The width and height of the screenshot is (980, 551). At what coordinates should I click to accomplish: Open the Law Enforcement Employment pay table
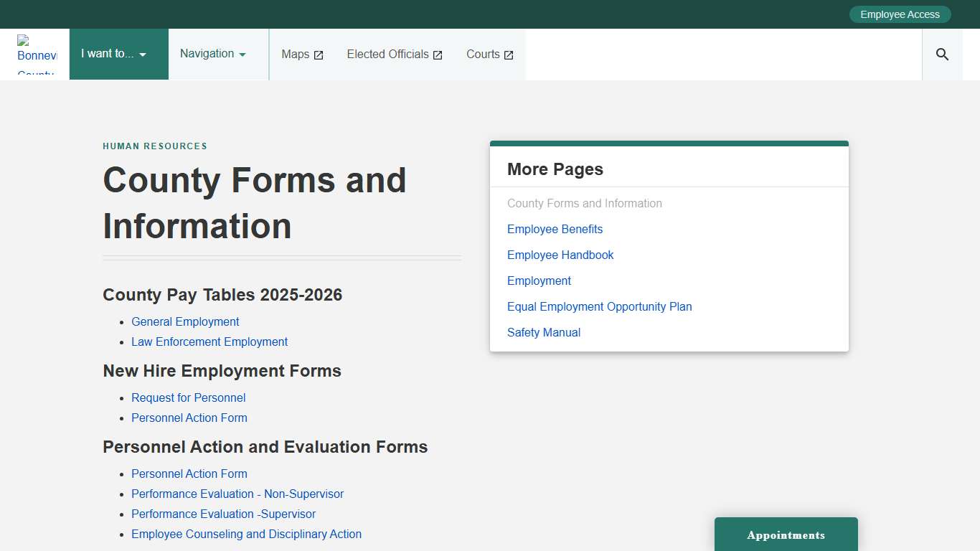[209, 342]
